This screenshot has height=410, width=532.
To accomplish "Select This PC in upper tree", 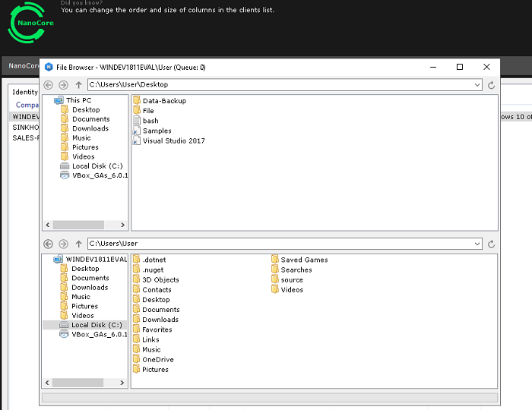I will click(x=78, y=100).
